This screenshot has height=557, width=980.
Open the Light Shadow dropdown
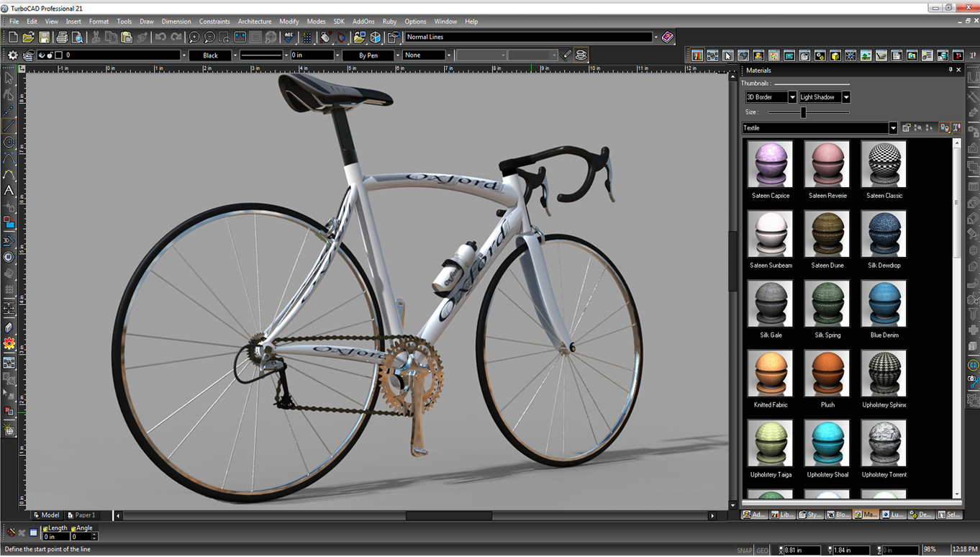(x=846, y=97)
